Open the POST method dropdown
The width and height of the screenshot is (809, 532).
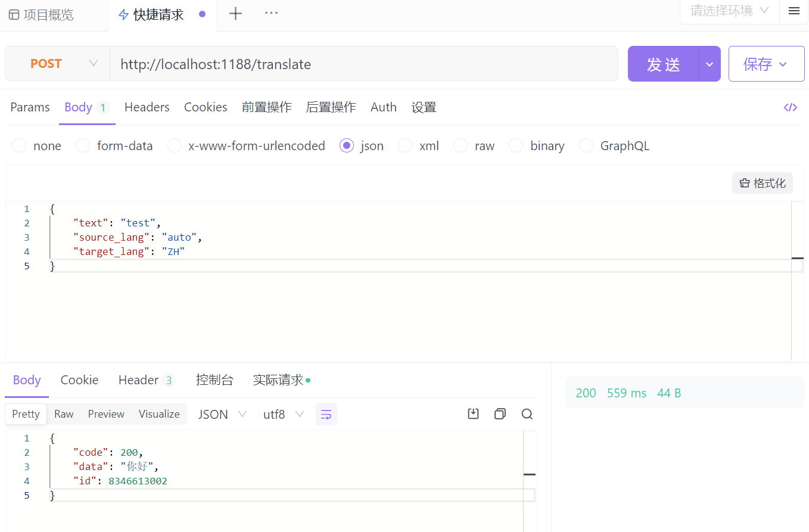click(x=57, y=63)
